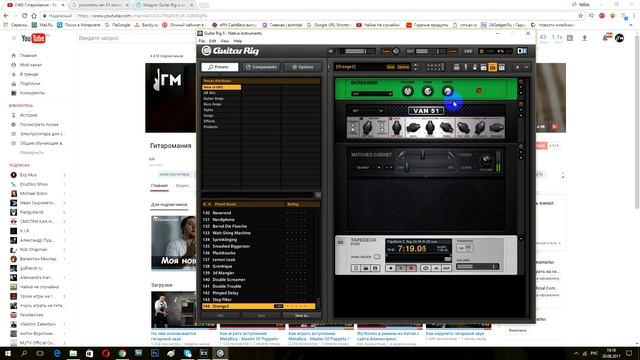Image resolution: width=640 pixels, height=360 pixels.
Task: Open the View menu in Guitar Rig
Action: click(225, 41)
